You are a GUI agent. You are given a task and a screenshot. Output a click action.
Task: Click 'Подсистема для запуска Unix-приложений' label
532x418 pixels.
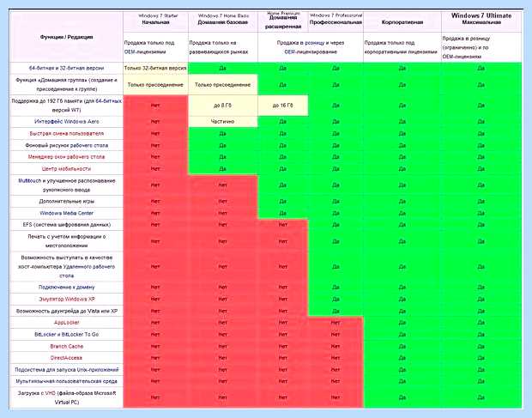pos(67,369)
